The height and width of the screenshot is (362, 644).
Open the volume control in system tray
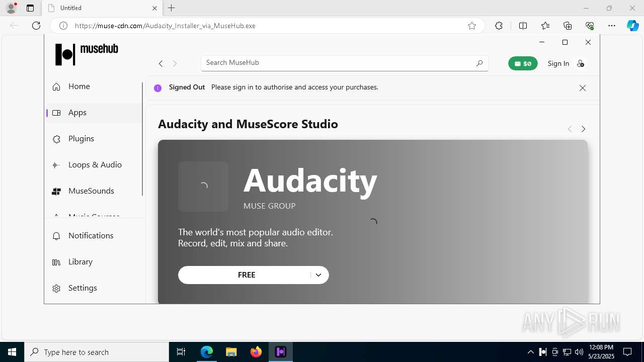[579, 352]
